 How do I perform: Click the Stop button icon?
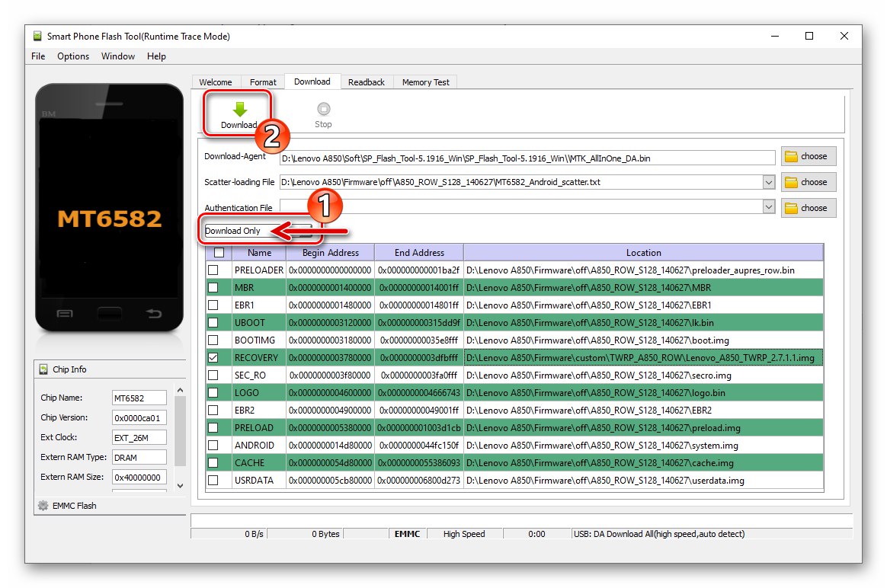click(x=324, y=109)
